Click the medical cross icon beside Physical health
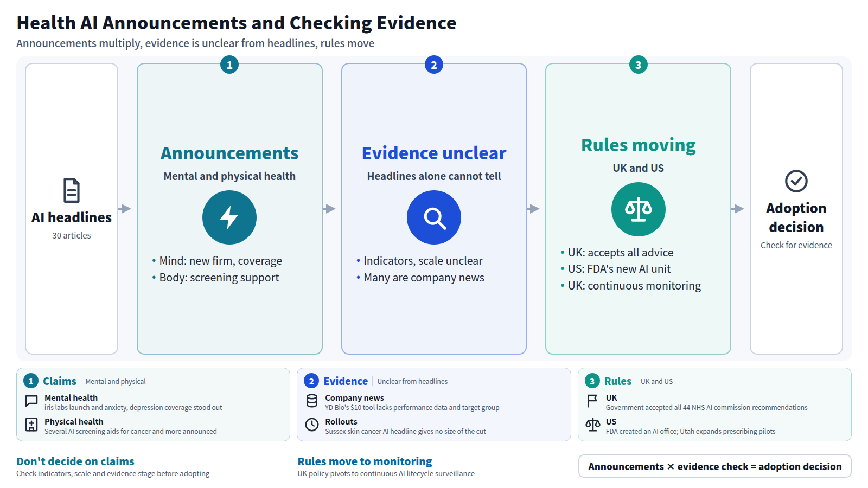Viewport: 868px width, 488px height. (x=31, y=425)
